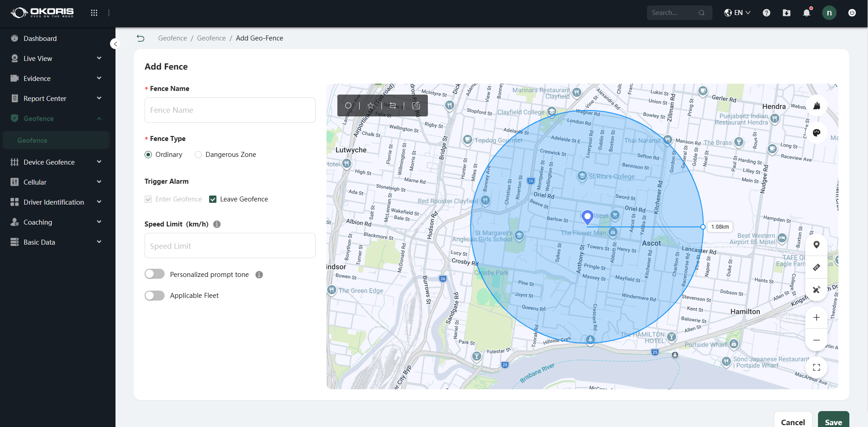This screenshot has height=427, width=868.
Task: Go back using the return arrow
Action: tap(140, 38)
